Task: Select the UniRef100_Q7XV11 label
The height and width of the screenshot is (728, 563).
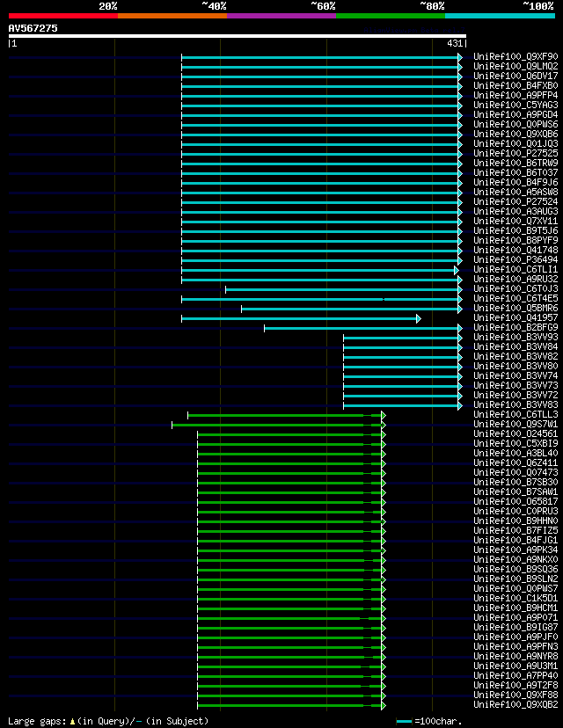Action: (515, 221)
